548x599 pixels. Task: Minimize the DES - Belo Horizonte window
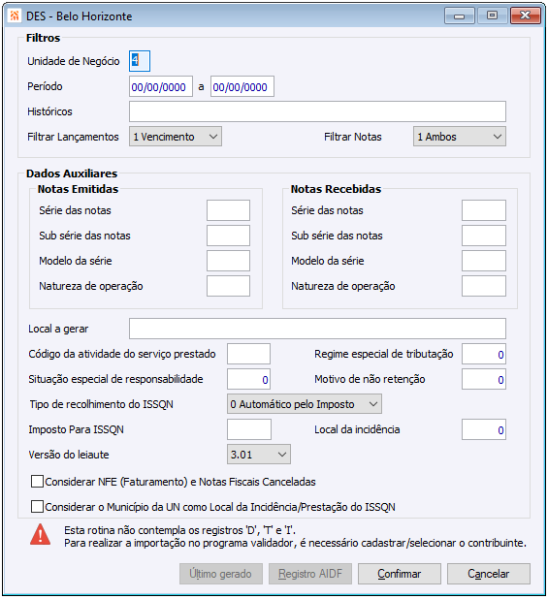pos(459,16)
